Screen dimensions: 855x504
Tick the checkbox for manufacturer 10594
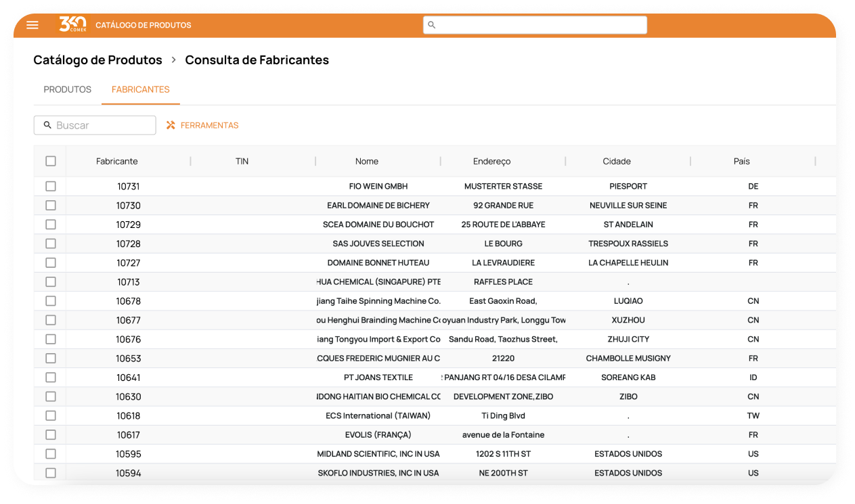coord(51,473)
